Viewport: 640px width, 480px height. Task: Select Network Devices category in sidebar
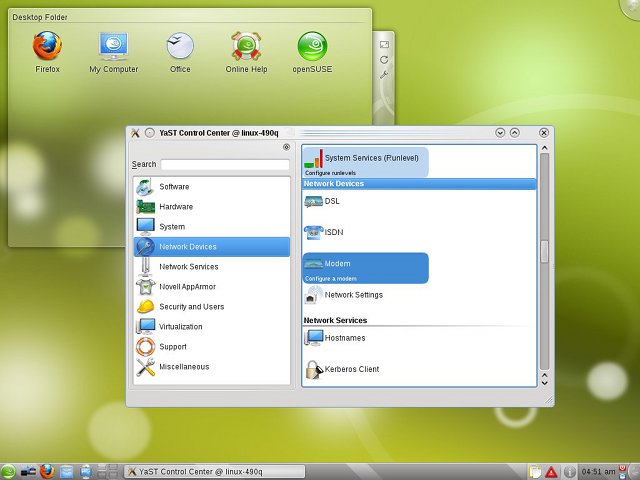[212, 247]
